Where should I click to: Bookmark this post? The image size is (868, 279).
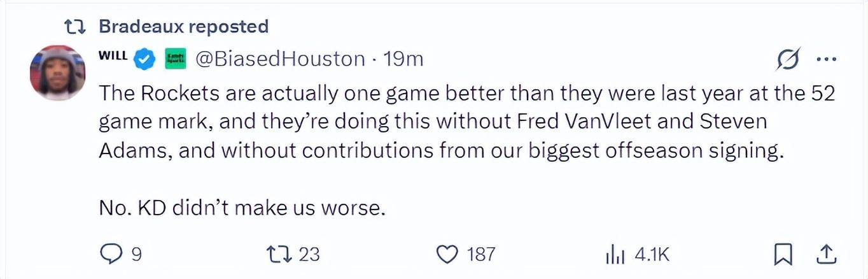pos(783,255)
